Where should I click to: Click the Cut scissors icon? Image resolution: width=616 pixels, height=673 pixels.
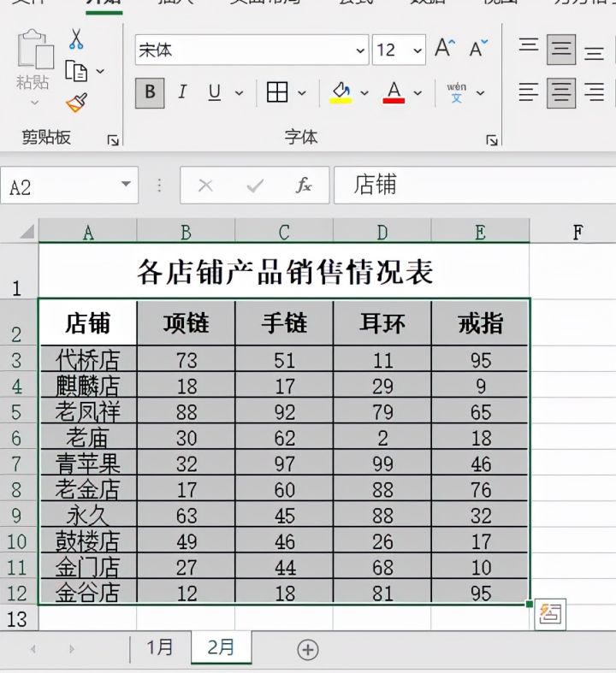(76, 39)
